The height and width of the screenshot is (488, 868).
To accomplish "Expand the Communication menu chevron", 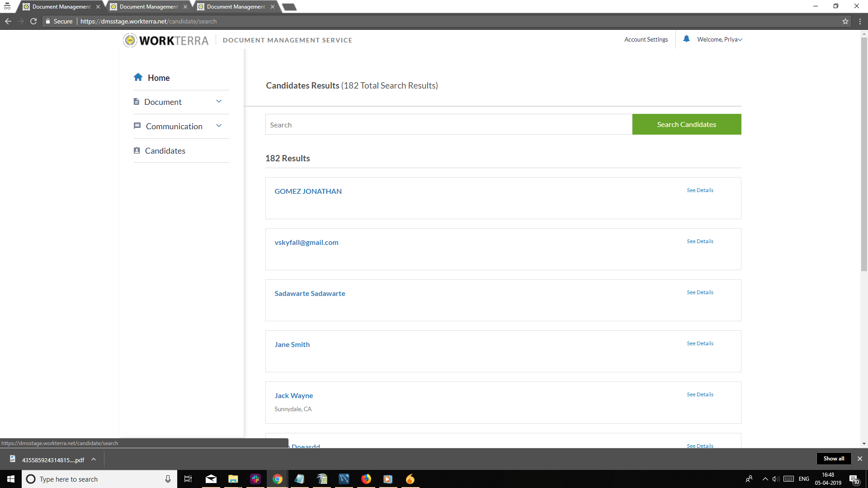I will point(219,126).
